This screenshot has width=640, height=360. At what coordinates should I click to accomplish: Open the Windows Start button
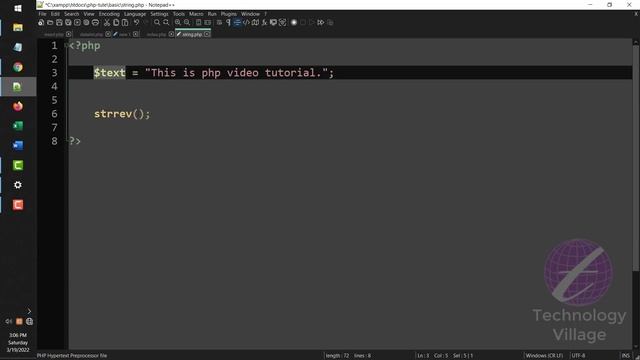pos(18,8)
